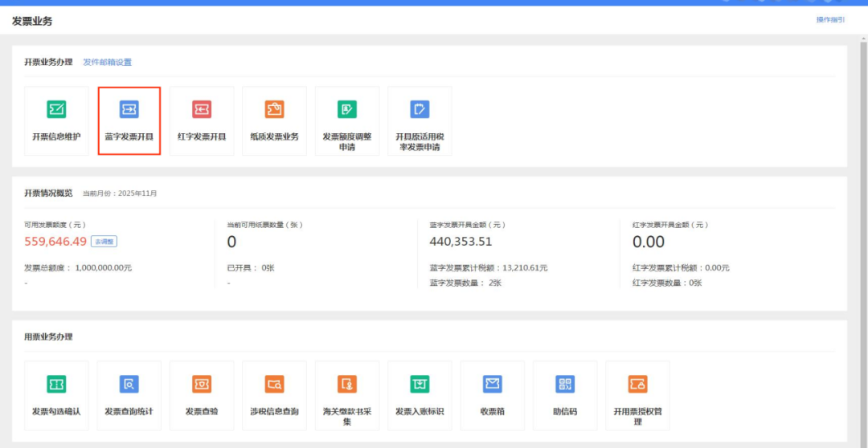Click 开票情况概览 section heading

click(48, 193)
